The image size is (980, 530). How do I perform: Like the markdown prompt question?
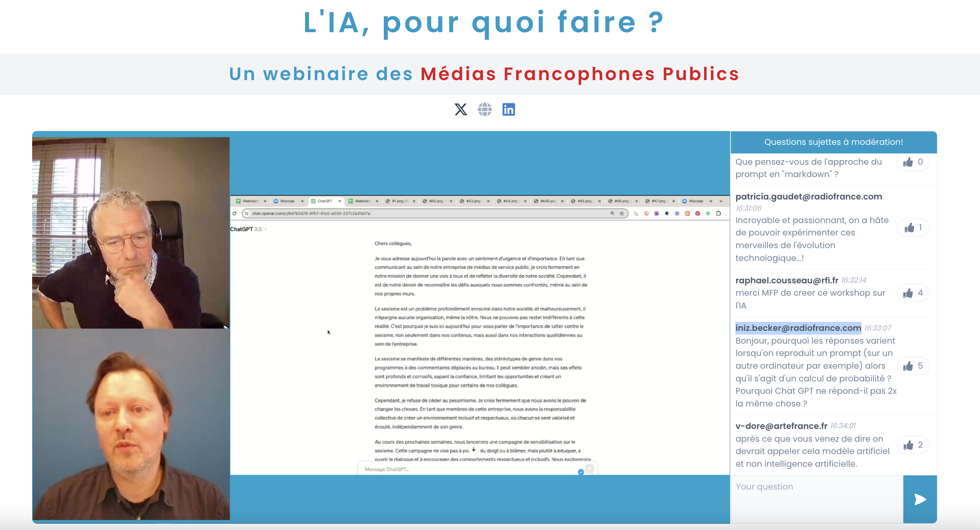(x=913, y=162)
